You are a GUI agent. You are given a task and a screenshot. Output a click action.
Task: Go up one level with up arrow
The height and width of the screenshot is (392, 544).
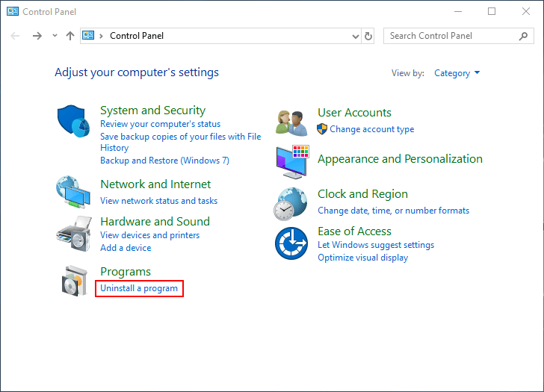[x=70, y=36]
